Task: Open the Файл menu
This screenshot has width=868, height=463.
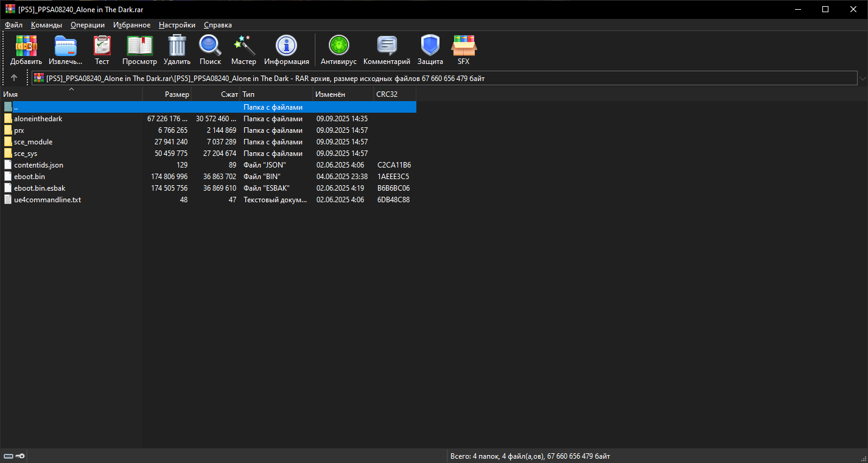Action: tap(13, 25)
